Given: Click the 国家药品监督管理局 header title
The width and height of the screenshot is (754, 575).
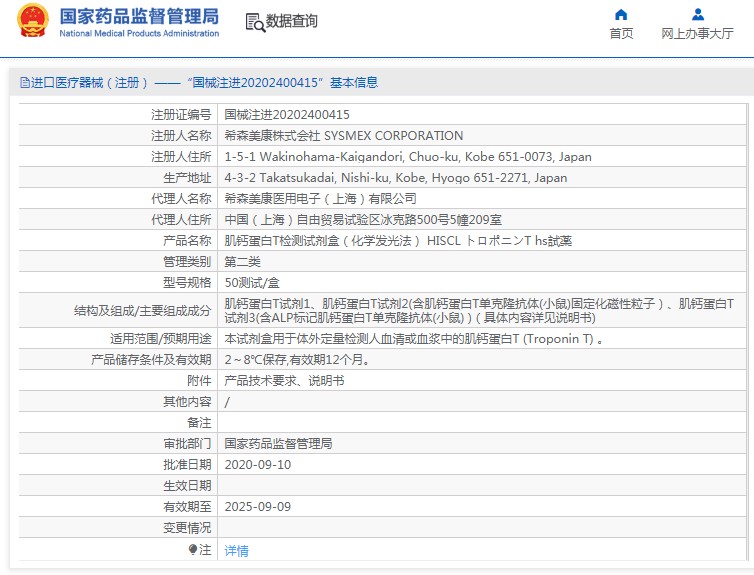Looking at the screenshot, I should (x=139, y=16).
